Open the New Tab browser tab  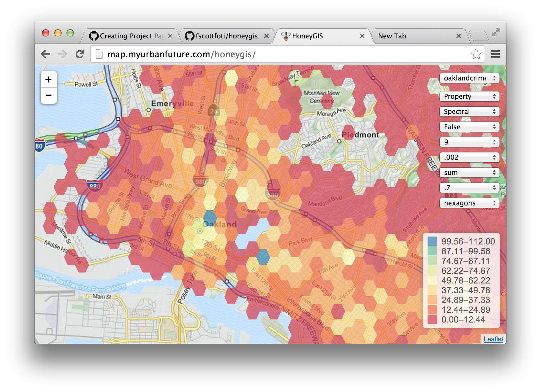tap(392, 36)
